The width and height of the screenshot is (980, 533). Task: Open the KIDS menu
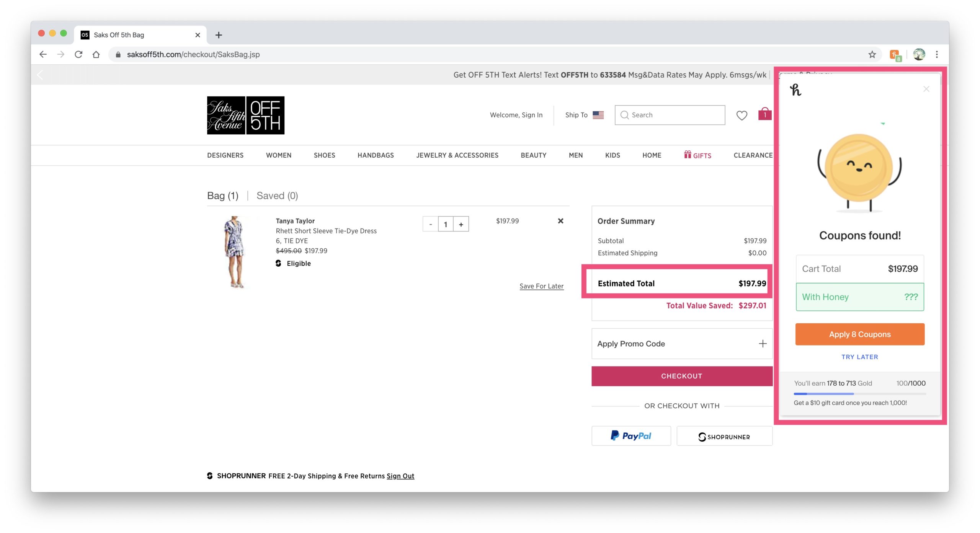(612, 155)
